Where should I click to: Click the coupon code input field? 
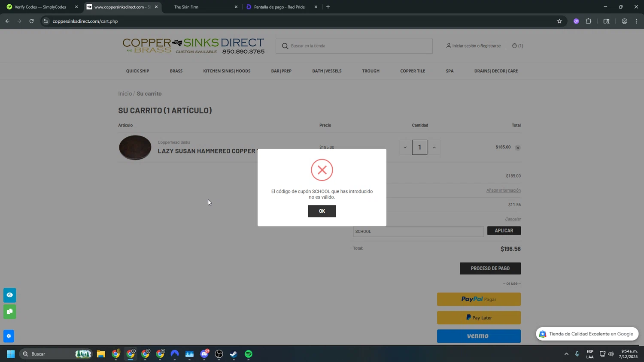pyautogui.click(x=418, y=232)
